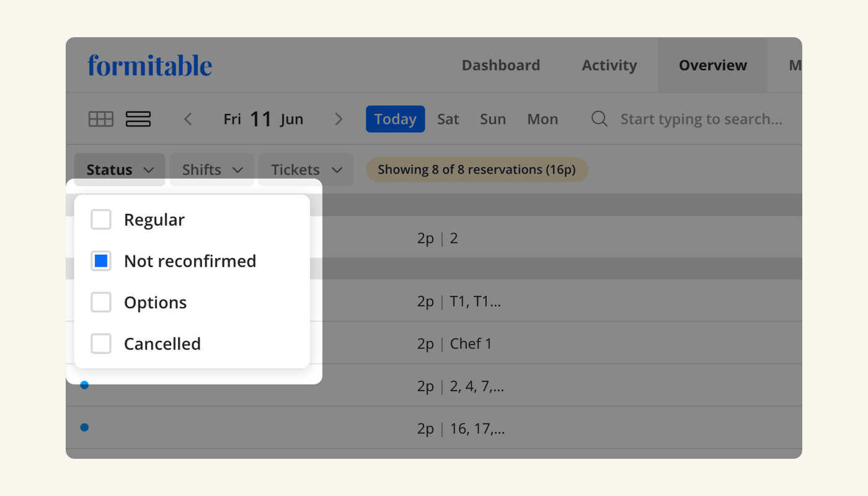Image resolution: width=868 pixels, height=496 pixels.
Task: Click the Regular option label
Action: [x=154, y=220]
